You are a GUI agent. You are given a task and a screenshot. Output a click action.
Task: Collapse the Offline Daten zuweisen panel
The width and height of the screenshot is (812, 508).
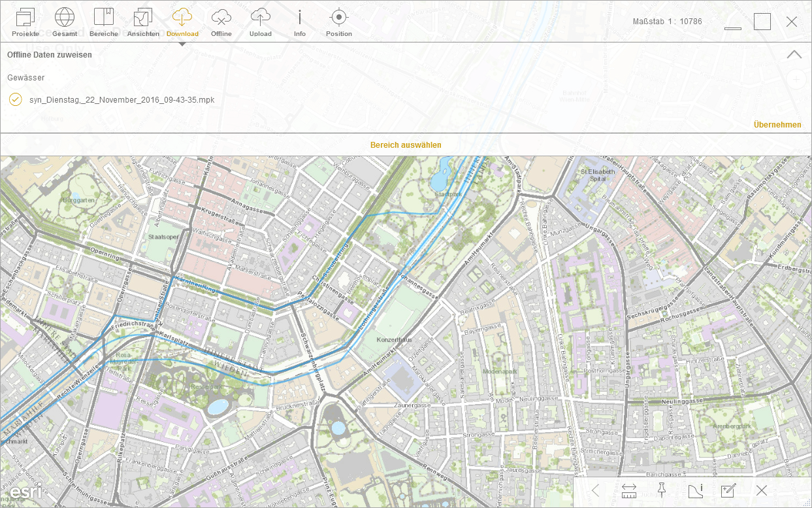point(794,55)
